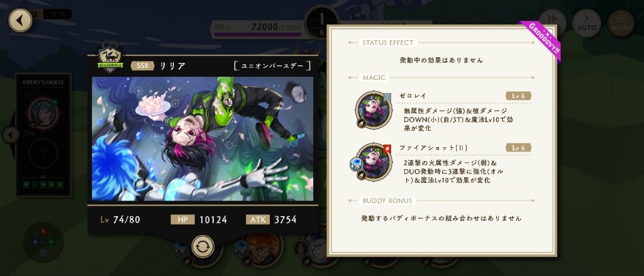Select the ゼロレイ magic icon

[x=374, y=110]
